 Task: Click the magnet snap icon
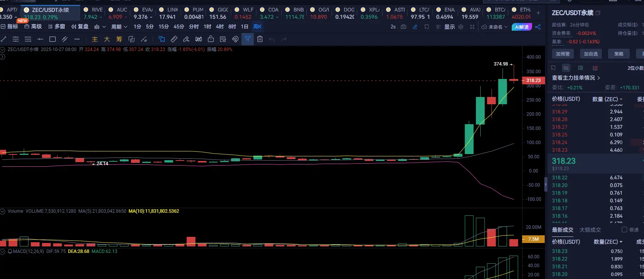click(x=235, y=39)
